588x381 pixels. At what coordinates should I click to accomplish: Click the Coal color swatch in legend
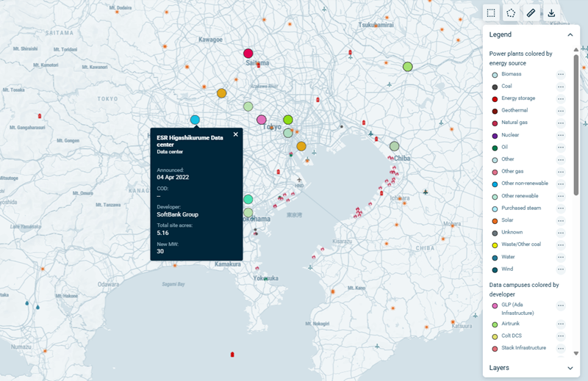(x=495, y=87)
